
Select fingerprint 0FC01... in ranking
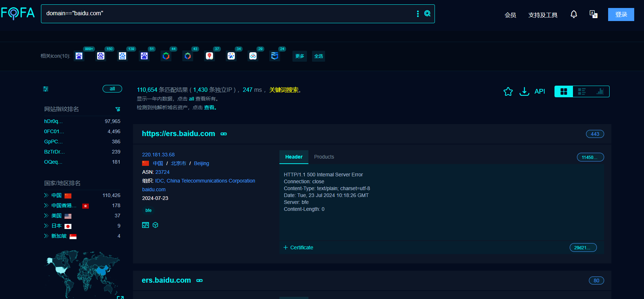[54, 131]
